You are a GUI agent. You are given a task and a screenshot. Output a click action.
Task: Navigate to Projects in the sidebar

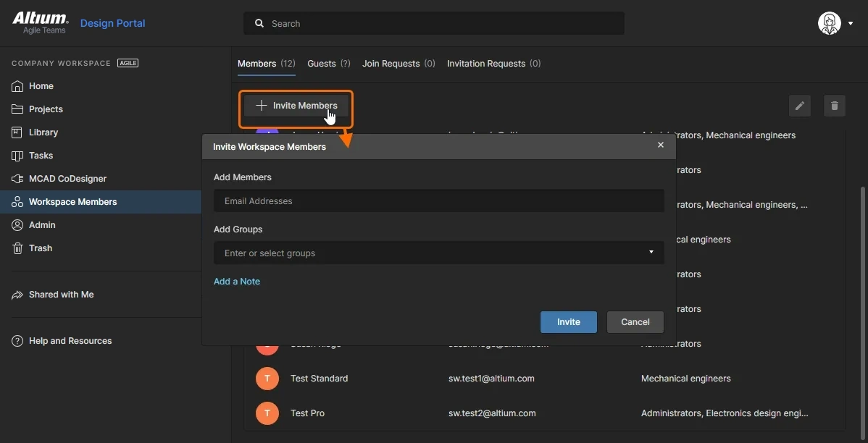click(x=46, y=109)
